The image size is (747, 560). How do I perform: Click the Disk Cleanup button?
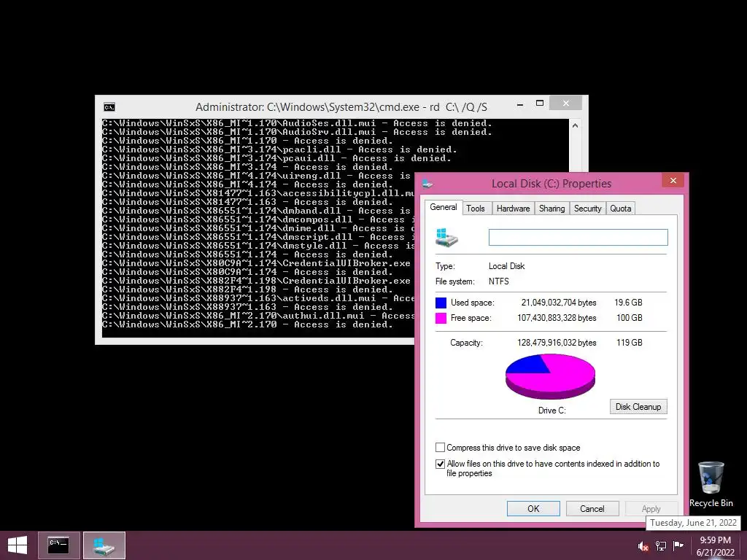(638, 407)
